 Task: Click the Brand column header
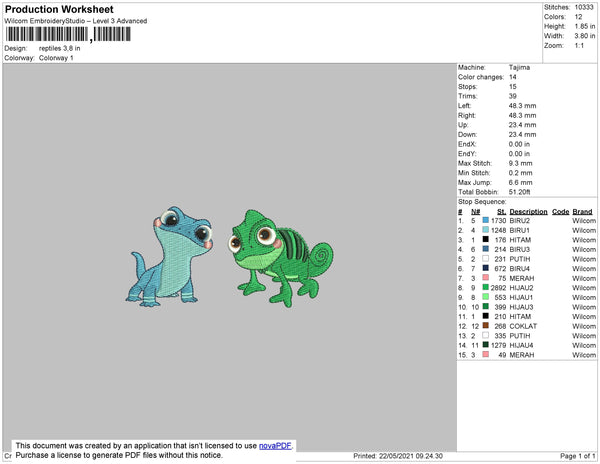(582, 212)
